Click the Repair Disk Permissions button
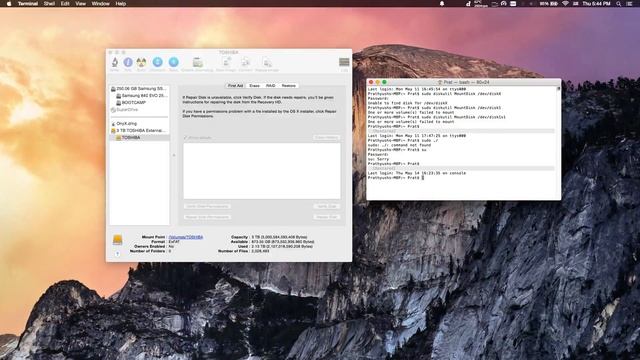The image size is (640, 360). [207, 217]
